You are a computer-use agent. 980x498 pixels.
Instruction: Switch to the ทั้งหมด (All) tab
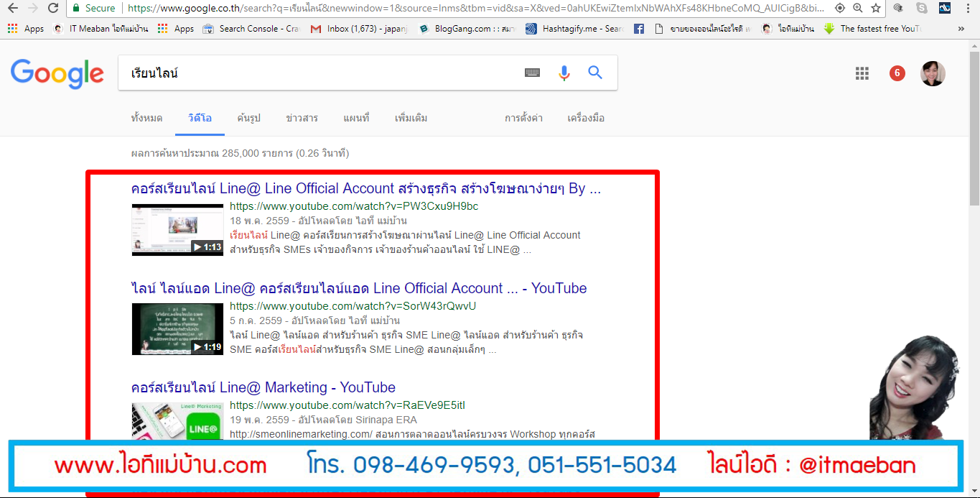click(x=146, y=118)
